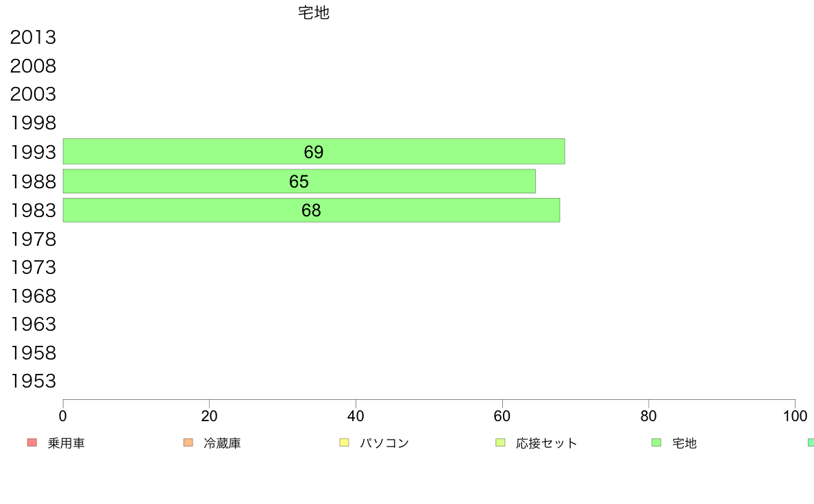Click the 1988 bar showing 65
The image size is (814, 504).
click(299, 181)
